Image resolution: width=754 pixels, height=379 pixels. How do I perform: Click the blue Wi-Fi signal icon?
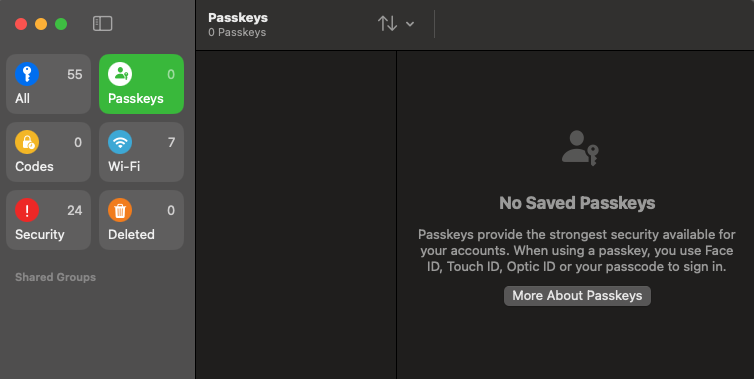point(120,142)
